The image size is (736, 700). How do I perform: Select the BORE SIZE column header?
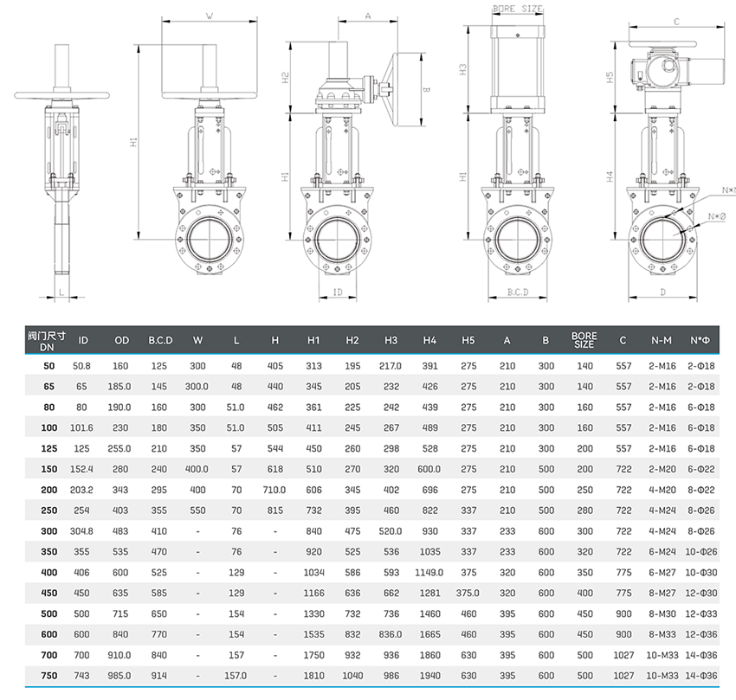(585, 340)
